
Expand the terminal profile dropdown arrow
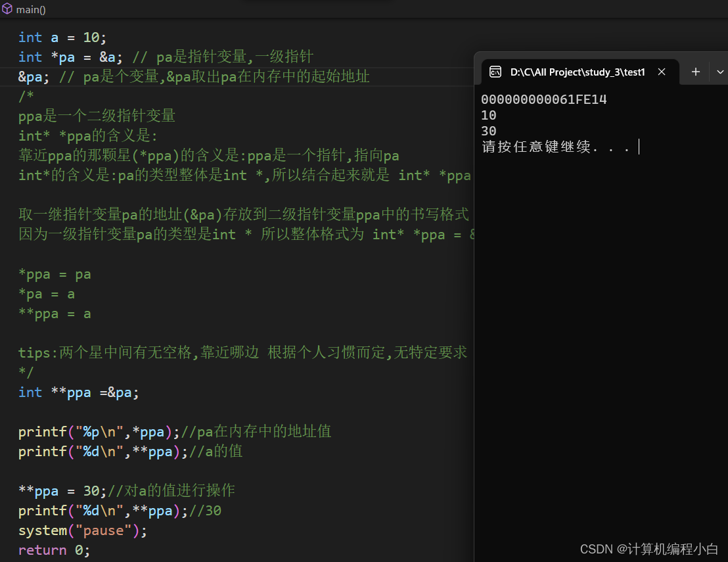point(720,72)
